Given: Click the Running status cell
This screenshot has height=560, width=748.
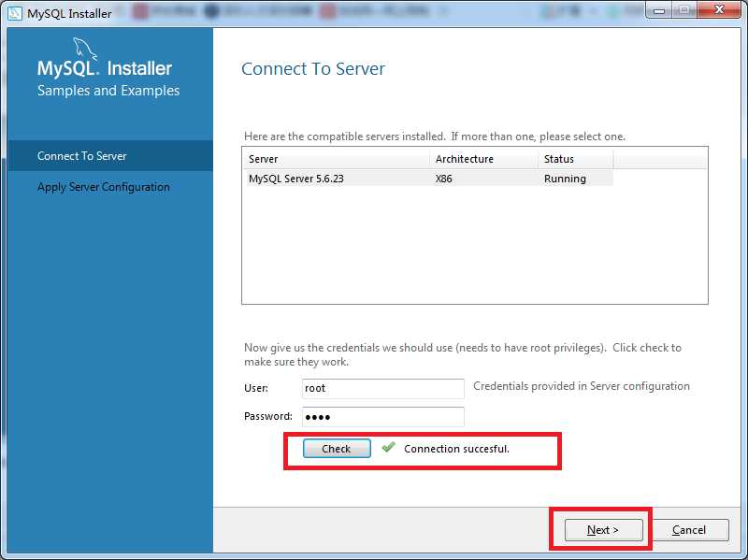Looking at the screenshot, I should (x=565, y=179).
